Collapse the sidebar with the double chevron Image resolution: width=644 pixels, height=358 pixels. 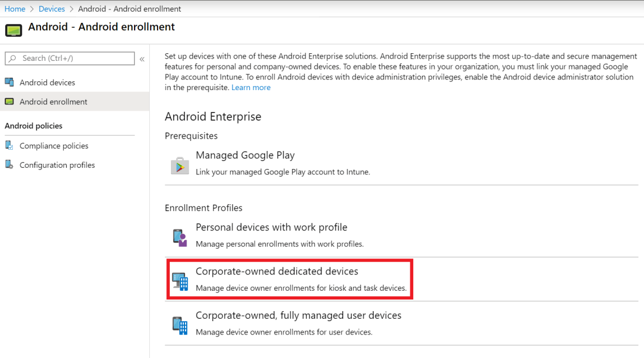pyautogui.click(x=142, y=59)
